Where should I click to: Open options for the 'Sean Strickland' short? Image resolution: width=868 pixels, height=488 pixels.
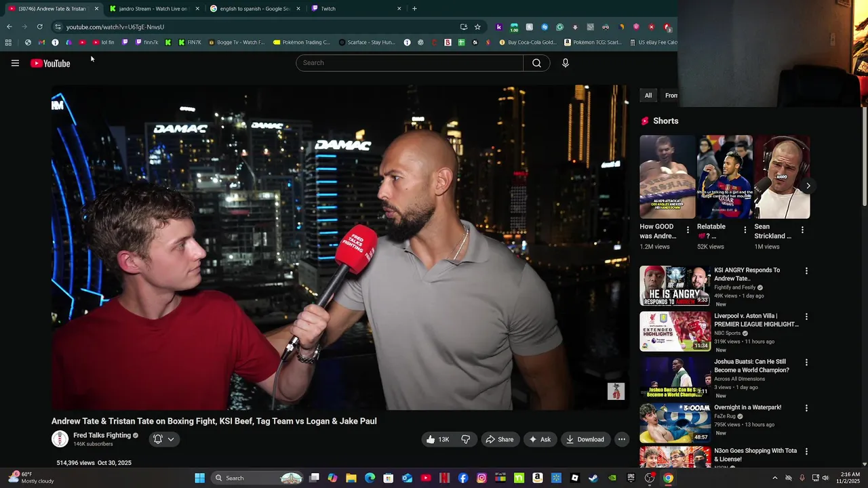802,230
